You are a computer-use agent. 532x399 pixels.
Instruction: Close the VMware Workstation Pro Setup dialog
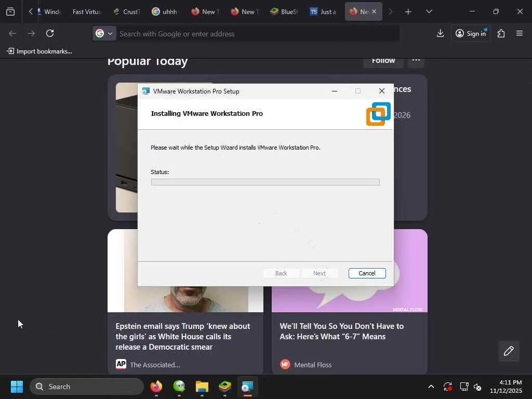(382, 91)
